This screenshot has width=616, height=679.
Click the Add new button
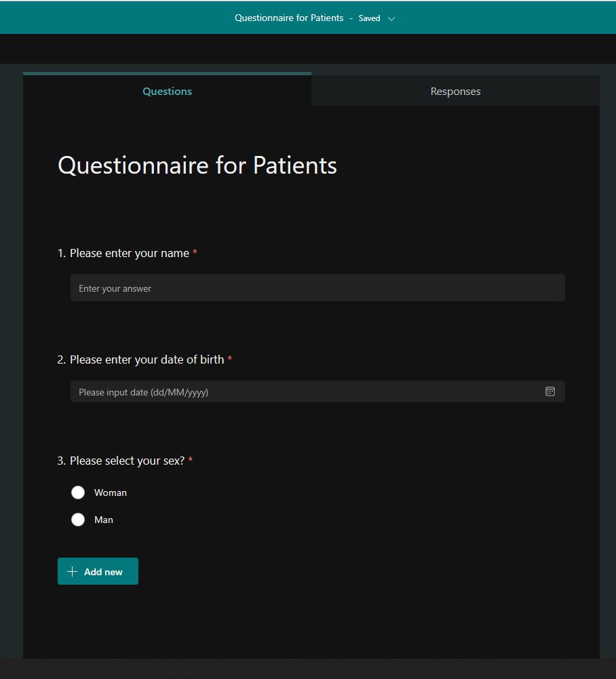click(x=98, y=571)
